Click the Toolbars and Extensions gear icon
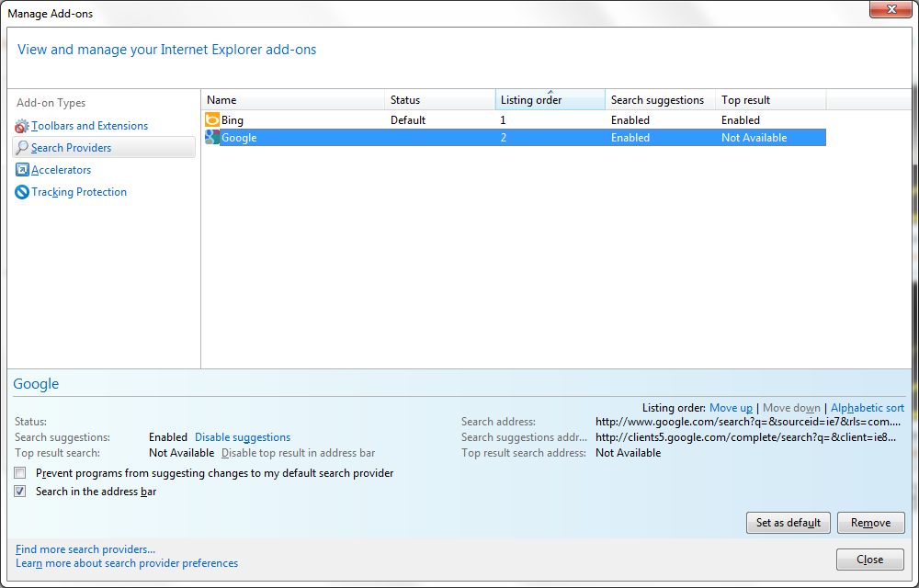919x588 pixels. coord(22,126)
